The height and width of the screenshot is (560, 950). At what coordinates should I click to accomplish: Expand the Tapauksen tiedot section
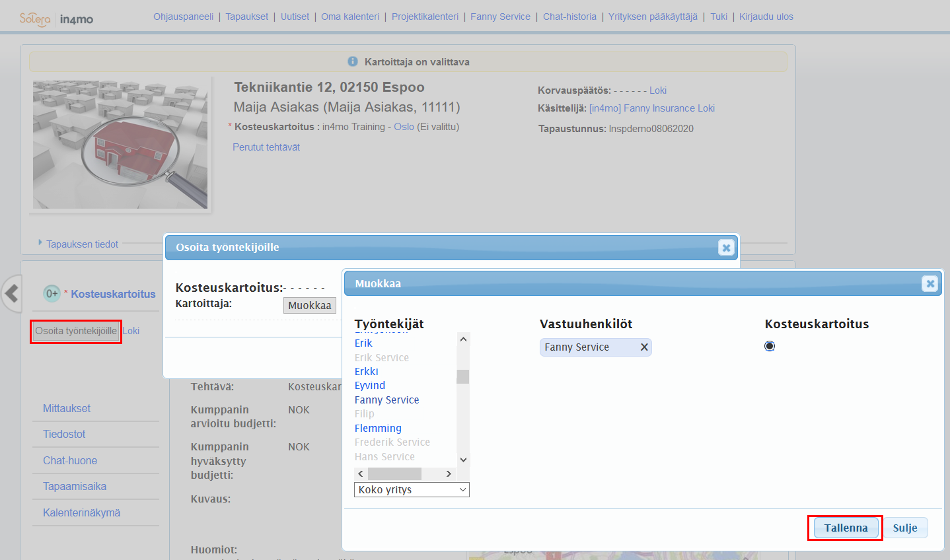(x=81, y=244)
